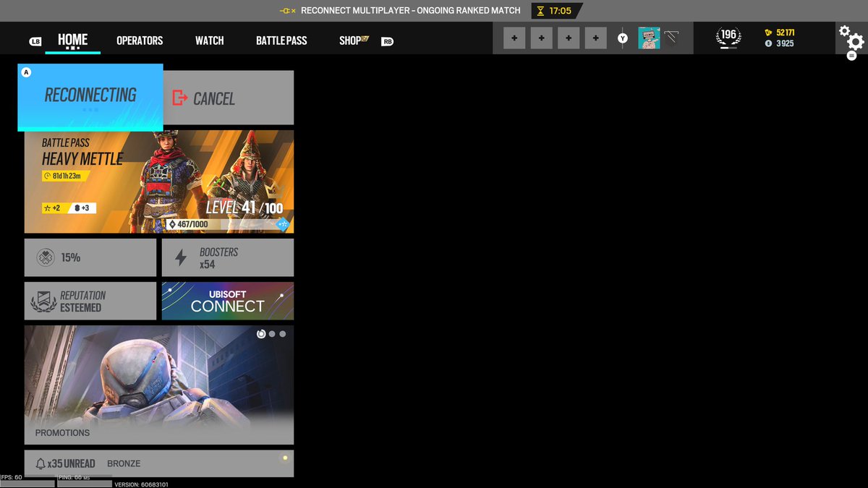Open the Watch tab

[x=209, y=40]
